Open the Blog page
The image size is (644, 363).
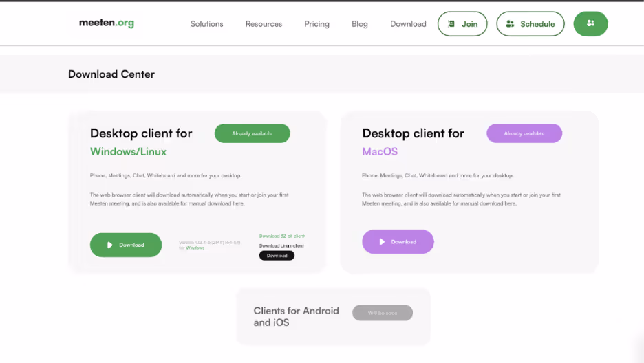pos(359,24)
